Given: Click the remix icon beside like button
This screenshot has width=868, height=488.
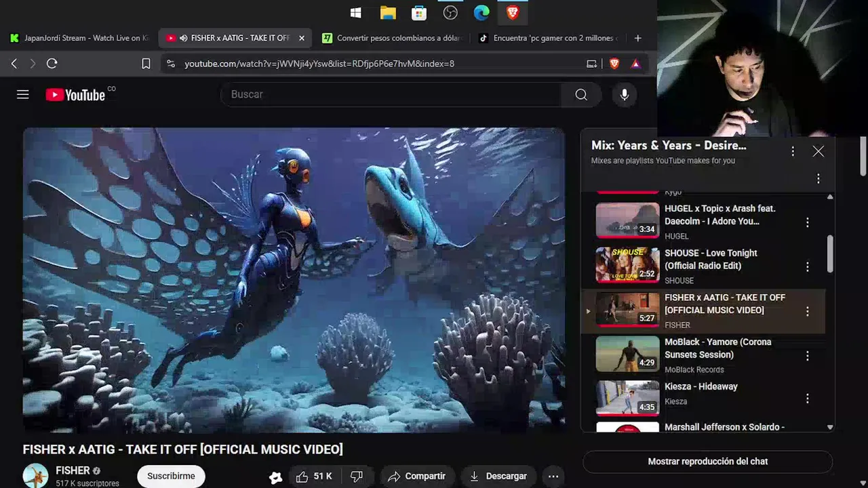Looking at the screenshot, I should click(x=275, y=477).
